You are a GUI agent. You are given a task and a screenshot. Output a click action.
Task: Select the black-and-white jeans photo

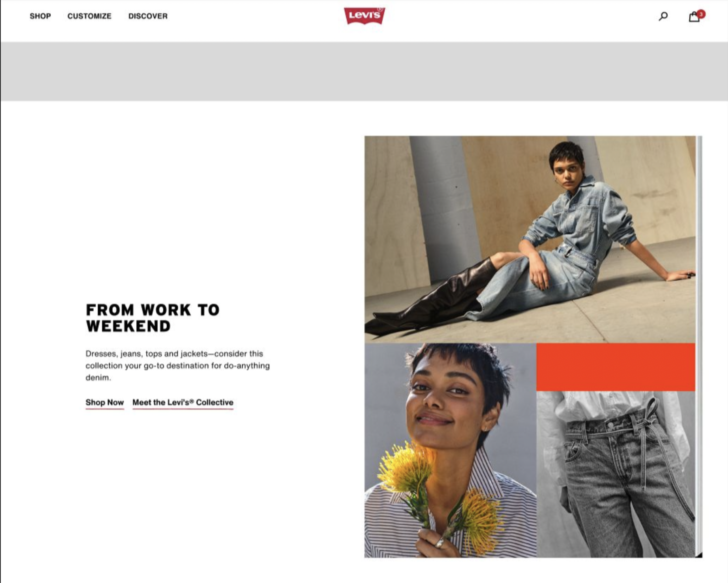[x=616, y=474]
